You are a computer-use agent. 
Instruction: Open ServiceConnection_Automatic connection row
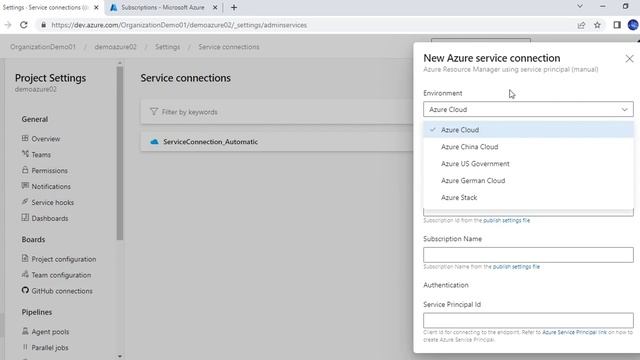pos(278,142)
